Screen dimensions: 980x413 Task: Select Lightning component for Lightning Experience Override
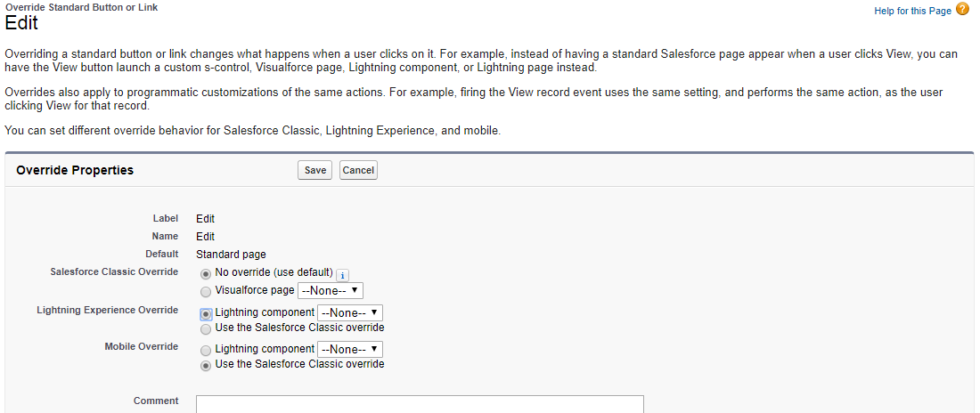pyautogui.click(x=207, y=313)
